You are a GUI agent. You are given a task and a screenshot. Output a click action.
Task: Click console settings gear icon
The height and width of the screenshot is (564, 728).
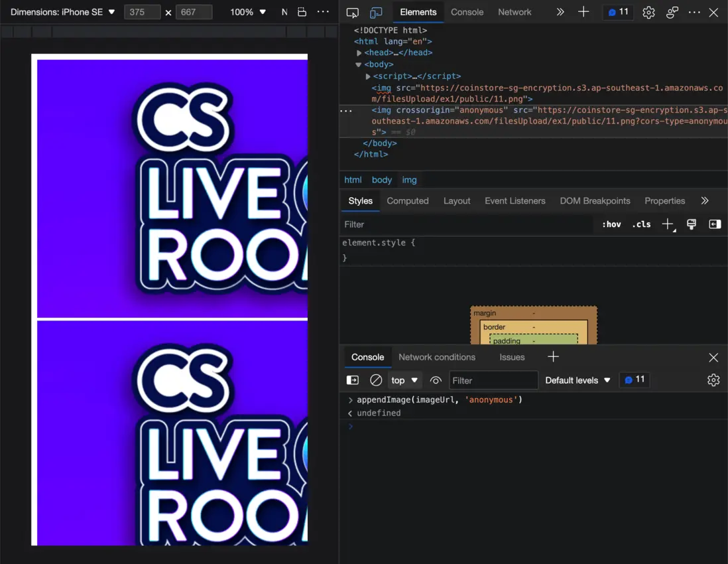[713, 380]
